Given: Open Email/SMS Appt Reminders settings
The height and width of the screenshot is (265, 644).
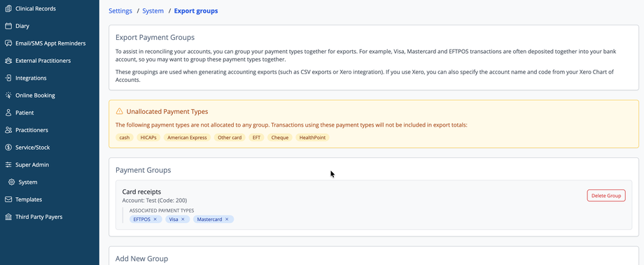Looking at the screenshot, I should (50, 43).
